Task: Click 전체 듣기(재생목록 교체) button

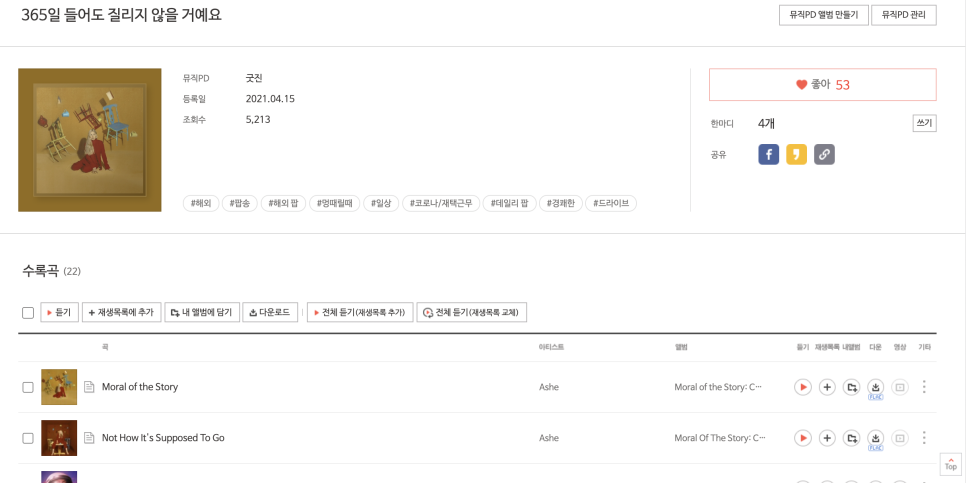Action: 472,312
